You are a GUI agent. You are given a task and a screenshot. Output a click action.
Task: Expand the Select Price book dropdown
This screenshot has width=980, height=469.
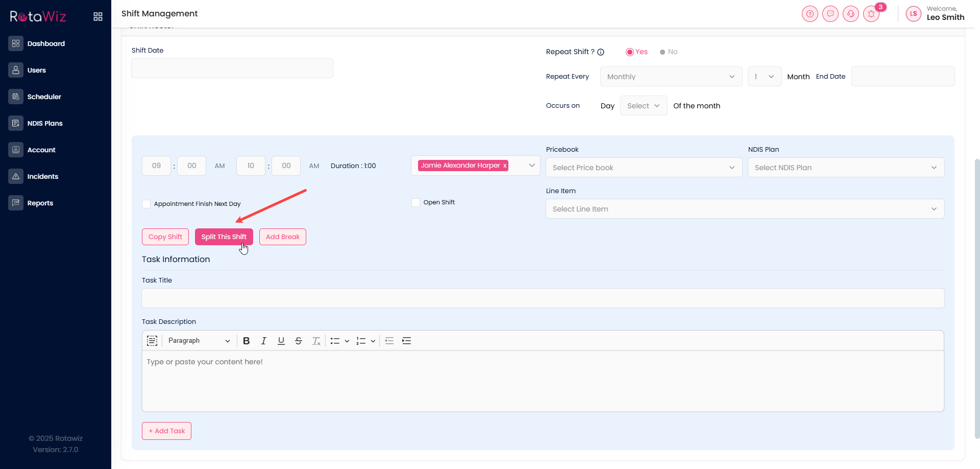click(644, 168)
